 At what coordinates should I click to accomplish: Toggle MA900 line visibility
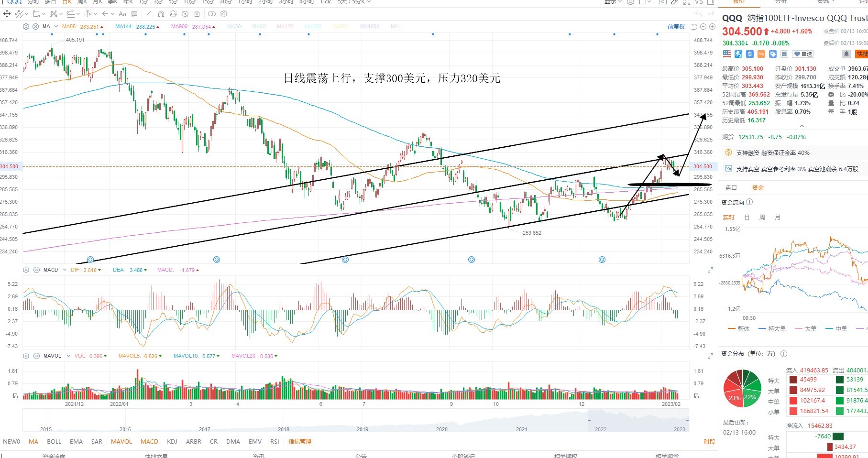[x=193, y=27]
